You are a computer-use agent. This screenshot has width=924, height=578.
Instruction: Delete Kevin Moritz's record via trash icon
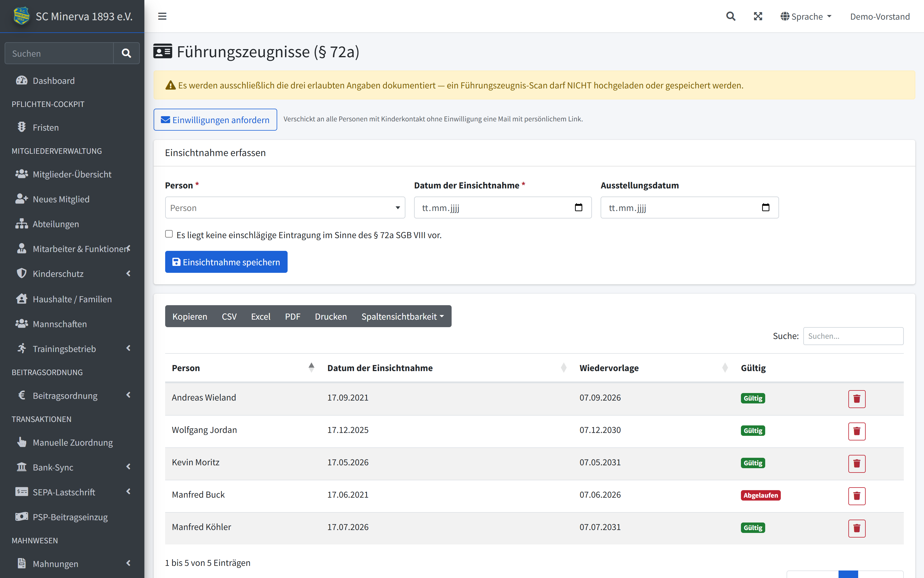[x=857, y=464]
